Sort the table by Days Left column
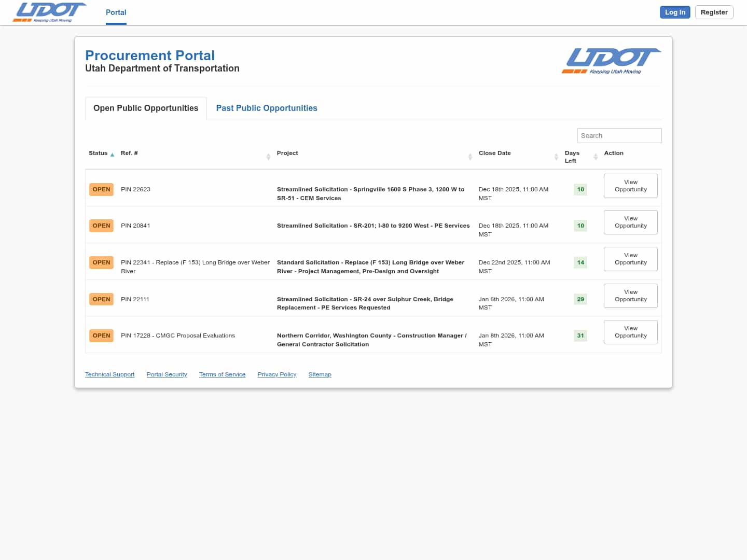Viewport: 747px width, 560px height. (x=596, y=157)
